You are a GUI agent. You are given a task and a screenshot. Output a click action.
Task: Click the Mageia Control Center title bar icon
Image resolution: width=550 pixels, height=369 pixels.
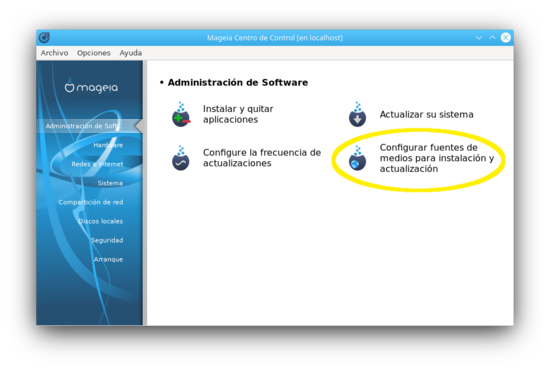tap(44, 37)
